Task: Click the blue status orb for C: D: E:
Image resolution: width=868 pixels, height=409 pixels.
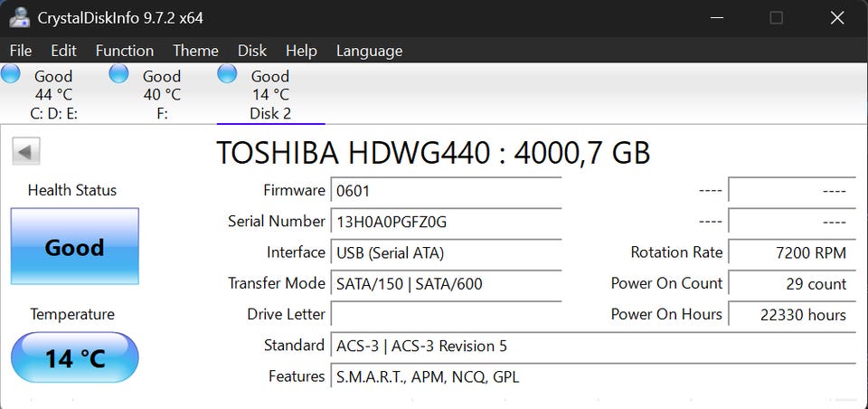Action: pyautogui.click(x=10, y=74)
